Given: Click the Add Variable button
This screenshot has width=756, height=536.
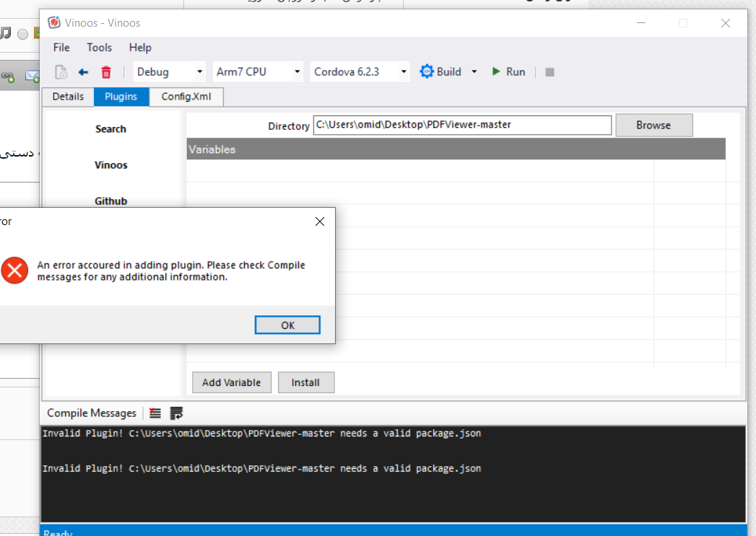Looking at the screenshot, I should tap(232, 382).
